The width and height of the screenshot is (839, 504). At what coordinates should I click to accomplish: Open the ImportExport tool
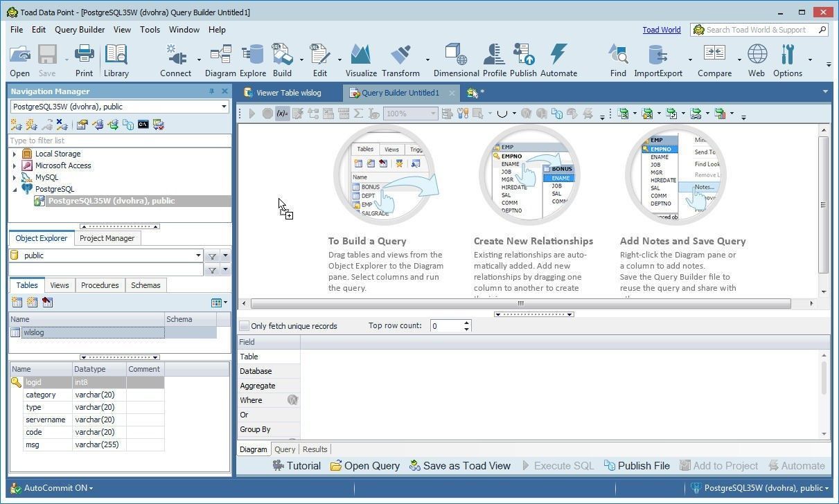click(658, 60)
